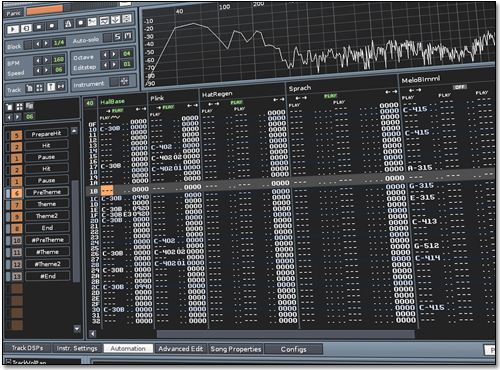Increase BPM with right arrow
This screenshot has width=500, height=370.
click(x=47, y=60)
